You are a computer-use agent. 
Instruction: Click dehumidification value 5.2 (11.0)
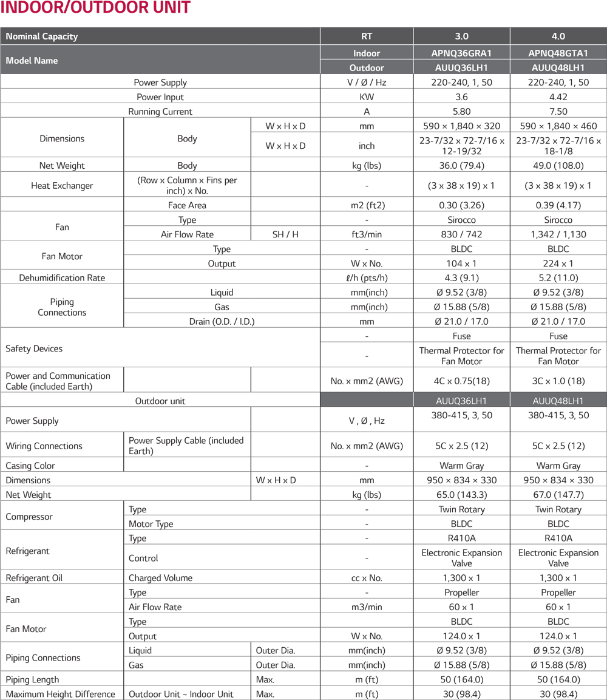(558, 277)
